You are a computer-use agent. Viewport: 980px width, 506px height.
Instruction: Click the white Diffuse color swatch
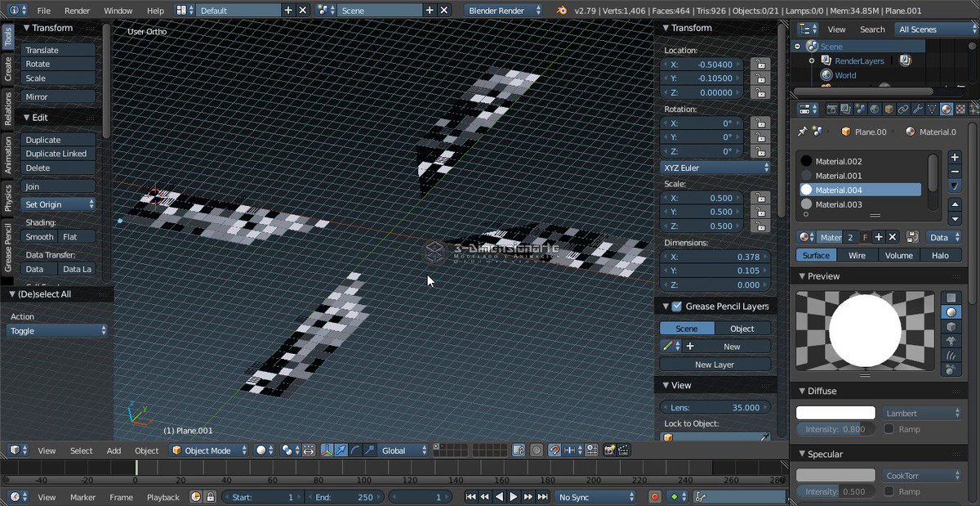[835, 413]
